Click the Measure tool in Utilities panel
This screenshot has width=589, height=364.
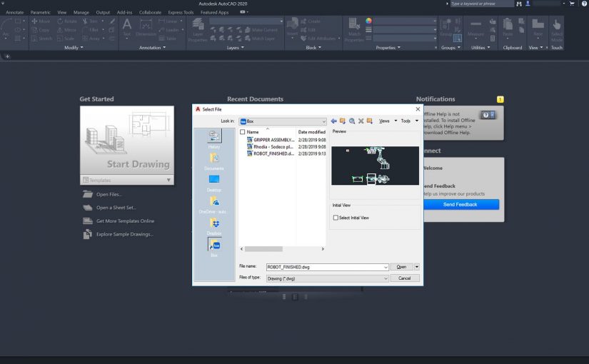tap(475, 28)
